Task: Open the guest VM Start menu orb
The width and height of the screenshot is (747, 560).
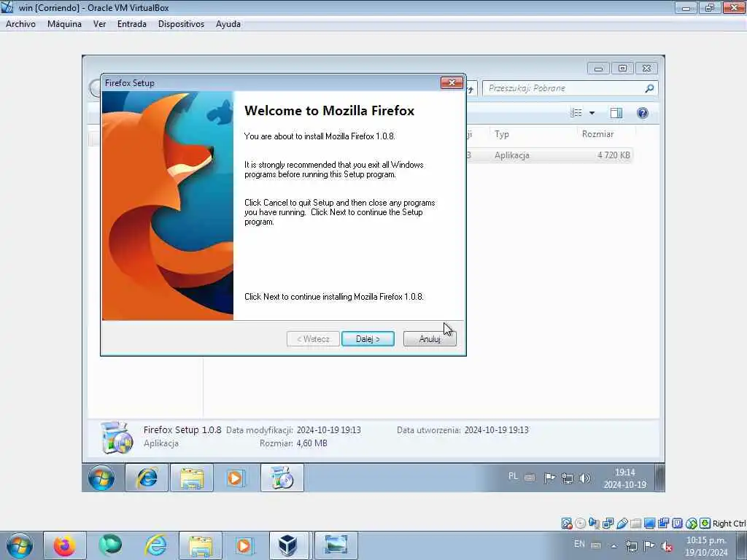Action: pos(101,478)
